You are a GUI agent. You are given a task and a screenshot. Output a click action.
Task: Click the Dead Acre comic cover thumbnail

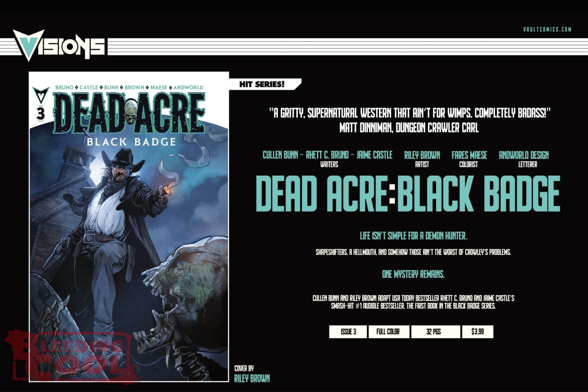pos(129,227)
